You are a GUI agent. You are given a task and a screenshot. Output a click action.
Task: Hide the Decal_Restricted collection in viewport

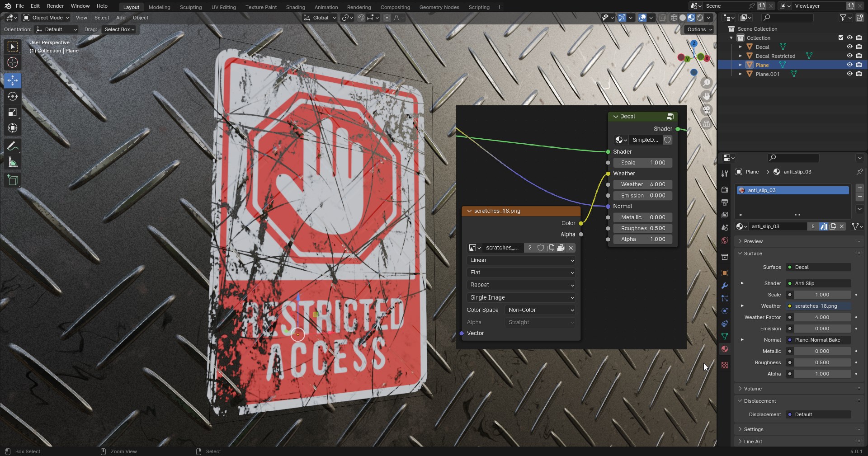click(x=849, y=56)
